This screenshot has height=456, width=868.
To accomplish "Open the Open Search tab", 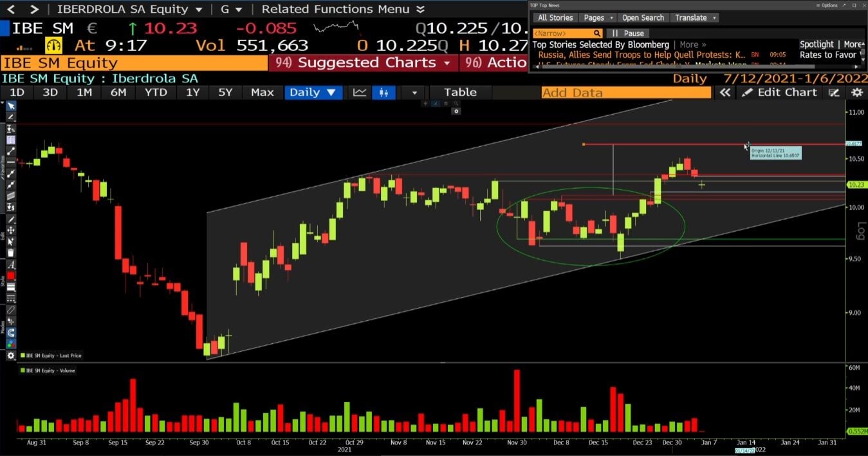I will (643, 18).
